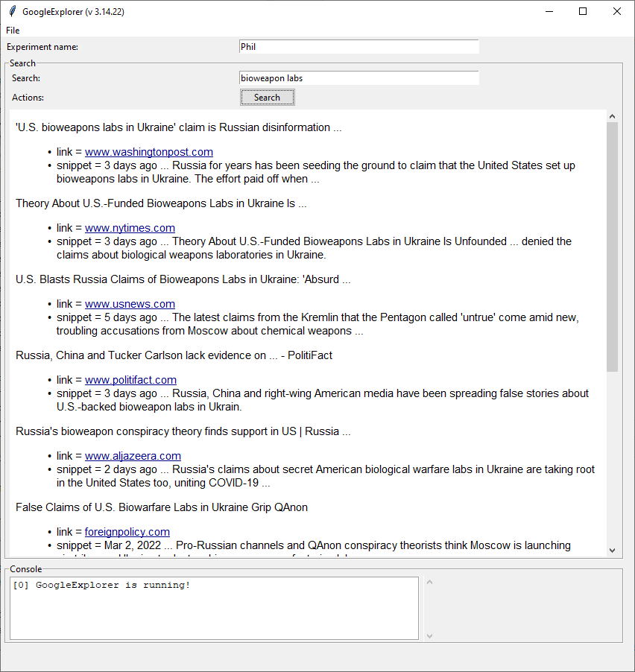
Task: Click the Console scrollbar down arrow
Action: 429,635
